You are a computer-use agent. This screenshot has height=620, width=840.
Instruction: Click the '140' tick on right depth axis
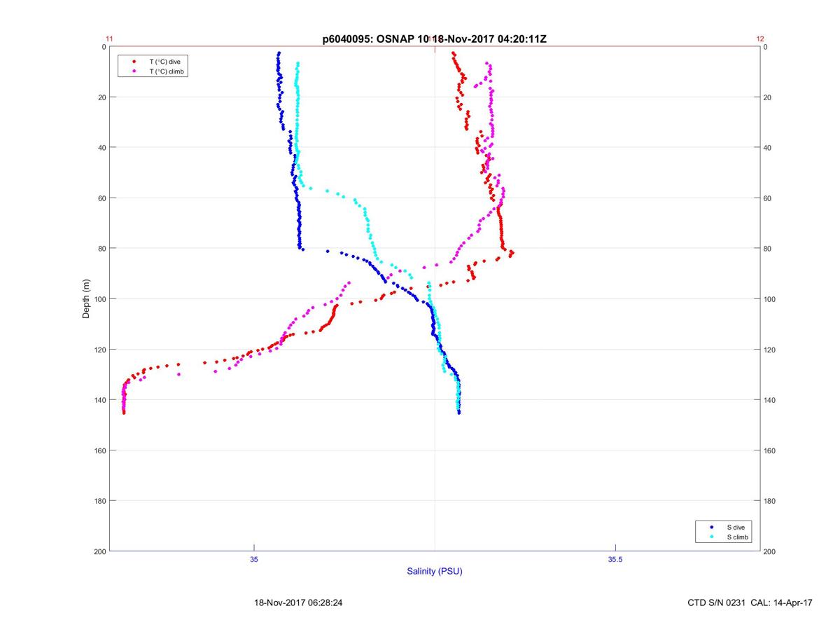pos(769,400)
